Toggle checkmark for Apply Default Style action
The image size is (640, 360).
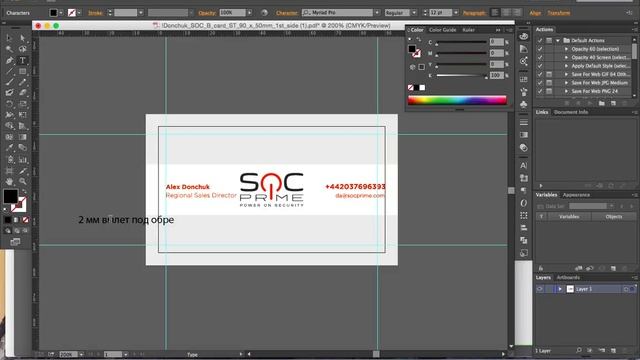point(540,66)
